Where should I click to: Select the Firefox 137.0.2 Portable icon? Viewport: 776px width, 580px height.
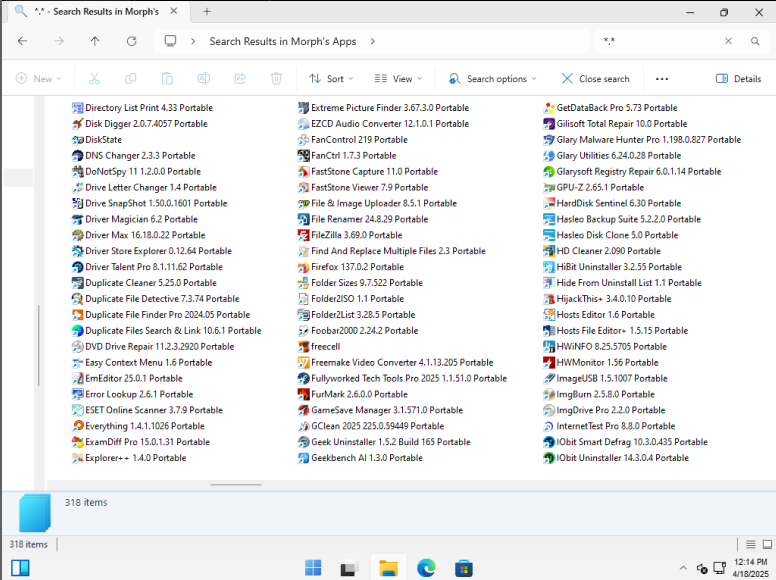point(303,267)
